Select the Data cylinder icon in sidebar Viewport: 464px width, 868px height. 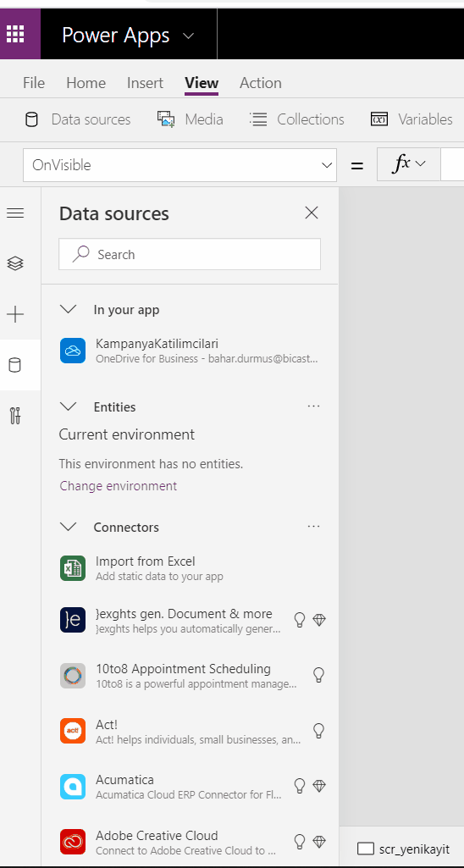(x=15, y=365)
